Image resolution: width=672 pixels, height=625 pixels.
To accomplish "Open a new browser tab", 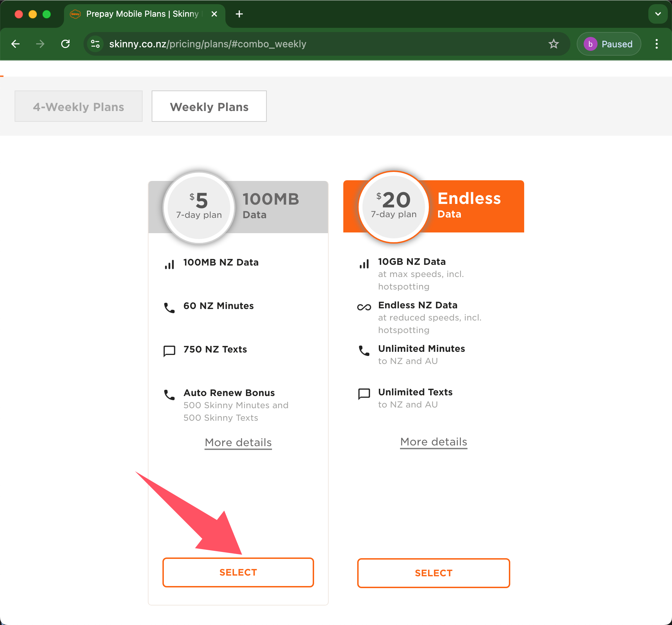I will tap(239, 14).
